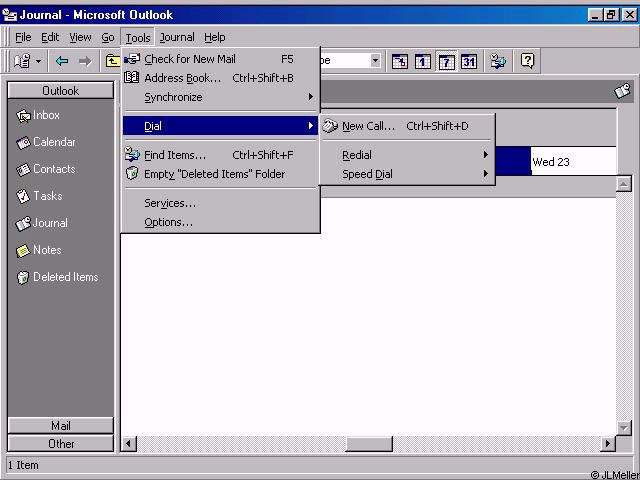Open the Journal menu

pyautogui.click(x=177, y=38)
